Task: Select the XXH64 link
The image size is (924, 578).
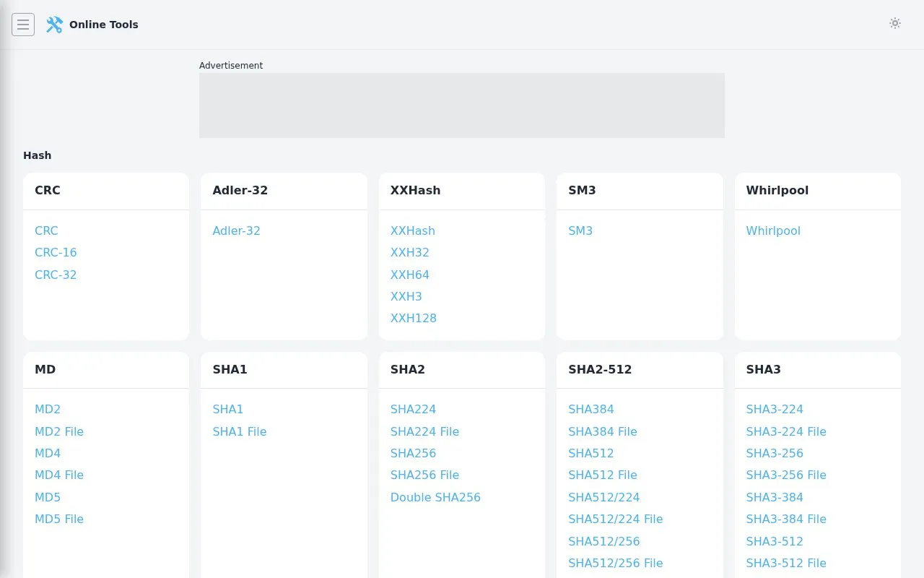Action: pyautogui.click(x=410, y=275)
